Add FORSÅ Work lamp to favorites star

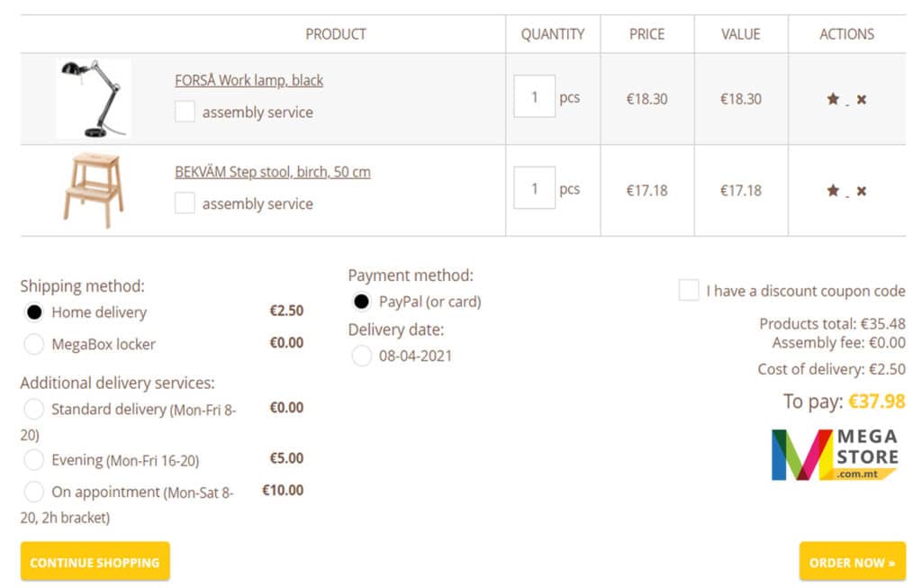833,99
